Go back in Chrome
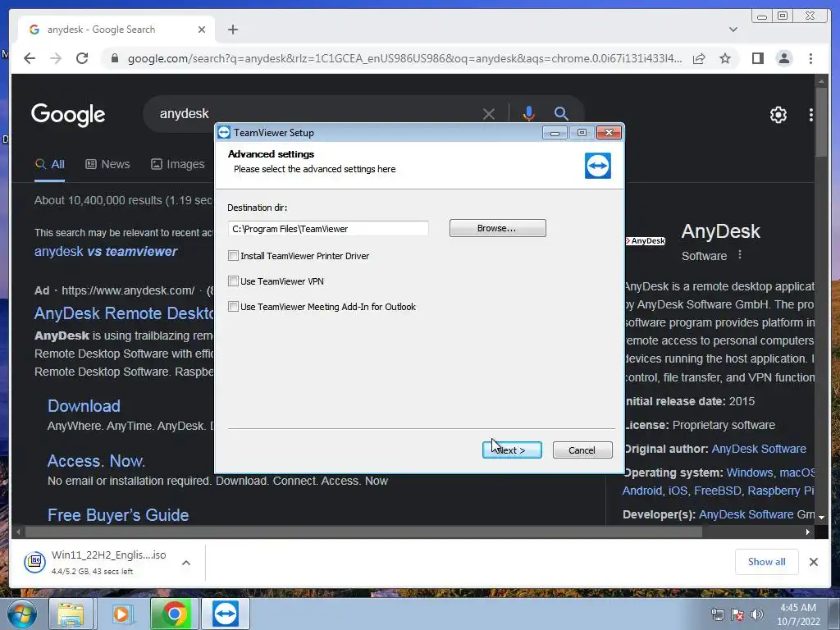Screen dimensions: 840x630 pos(30,58)
